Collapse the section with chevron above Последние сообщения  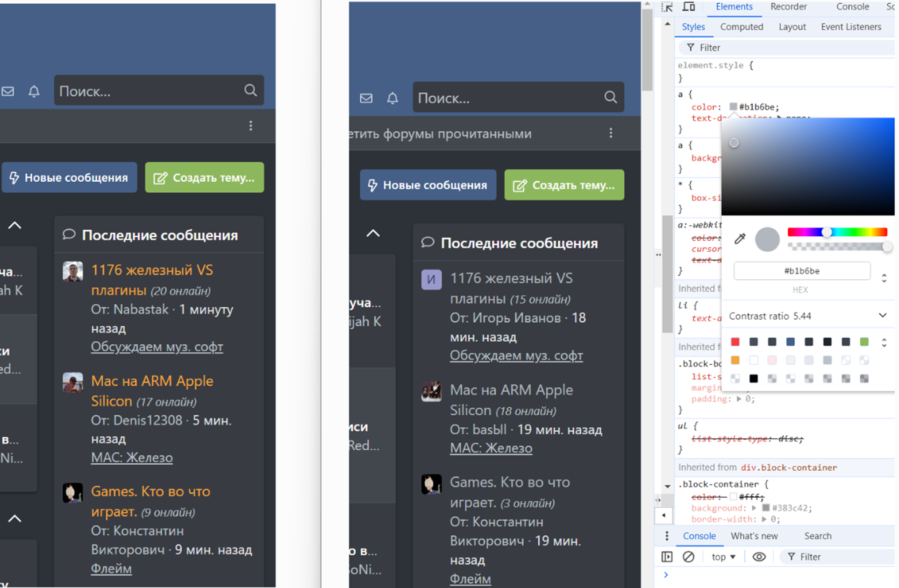pos(373,233)
